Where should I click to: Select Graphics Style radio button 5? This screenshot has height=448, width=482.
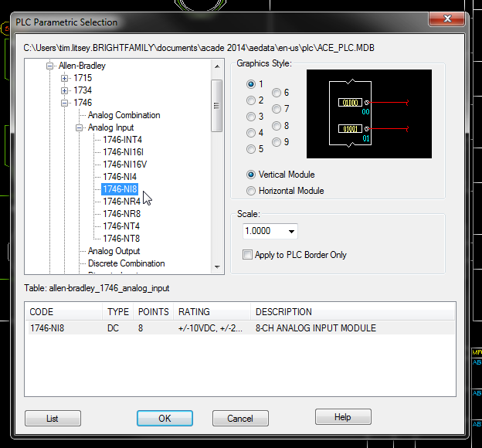[x=251, y=149]
